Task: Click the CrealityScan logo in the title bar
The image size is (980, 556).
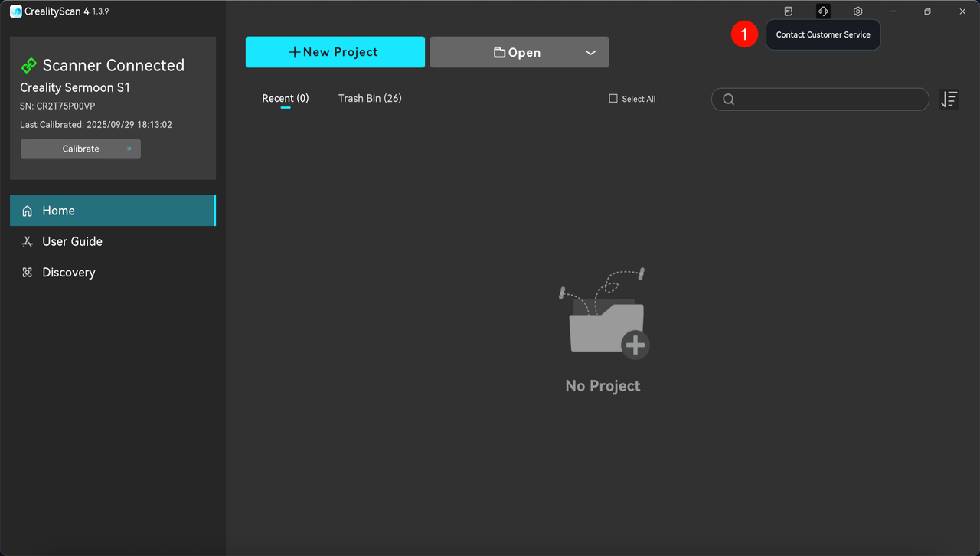Action: [x=15, y=11]
